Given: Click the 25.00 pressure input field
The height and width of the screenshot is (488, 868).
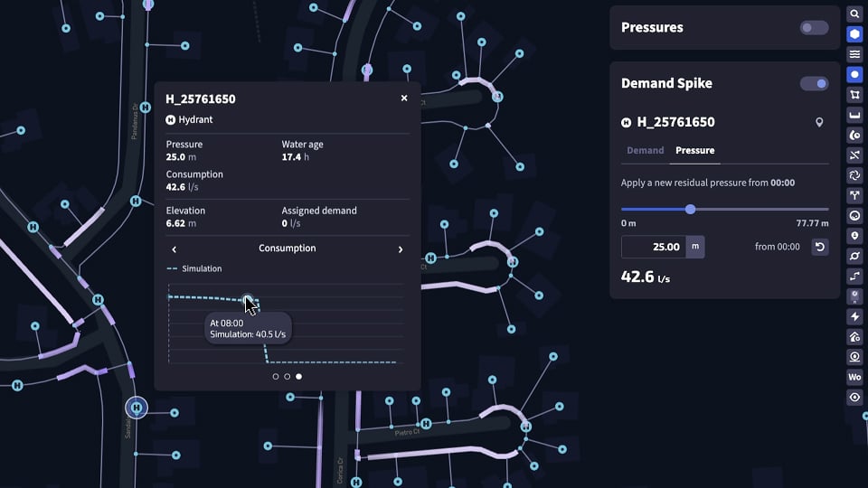Looking at the screenshot, I should click(x=654, y=247).
